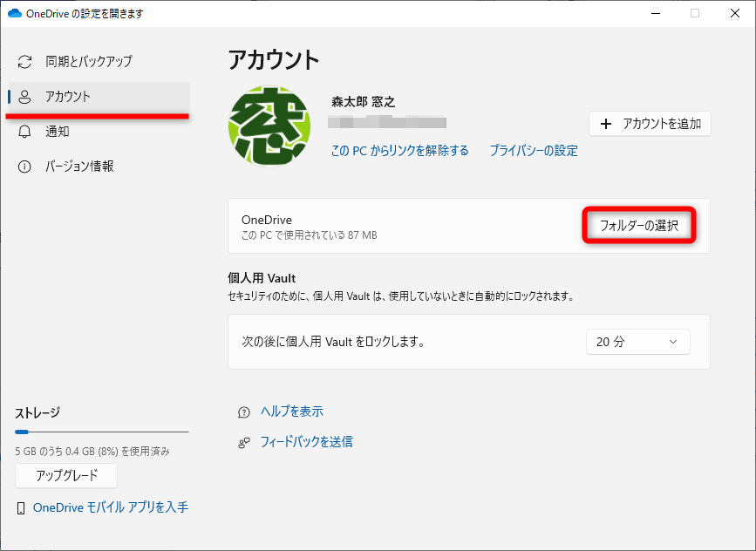Open the 20 分 Vault lock timer dropdown
Viewport: 756px width, 551px height.
tap(637, 342)
